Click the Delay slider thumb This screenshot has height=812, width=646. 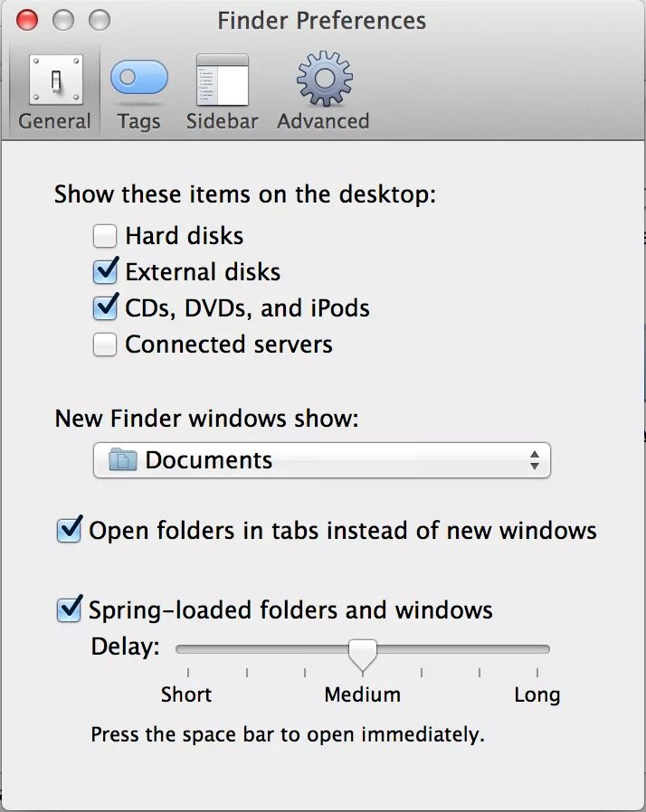[x=363, y=655]
